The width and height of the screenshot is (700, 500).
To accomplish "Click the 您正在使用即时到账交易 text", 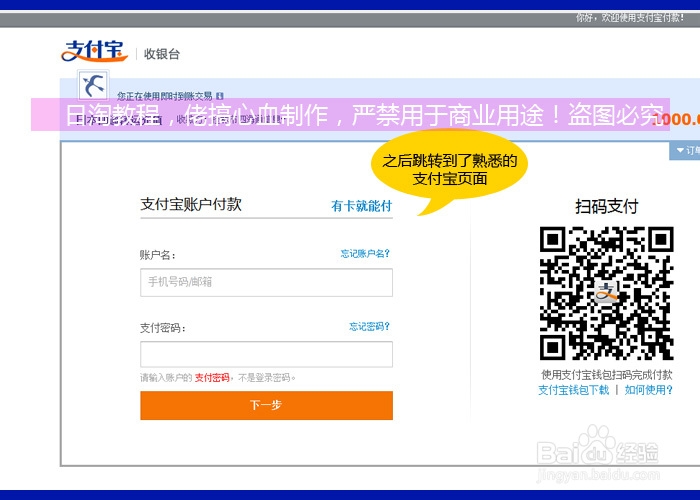I will coord(165,96).
